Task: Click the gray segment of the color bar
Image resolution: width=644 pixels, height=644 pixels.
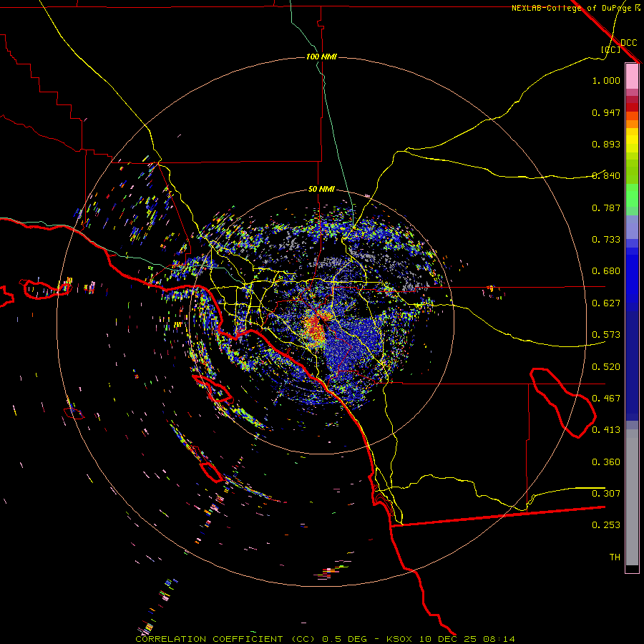Action: (x=632, y=497)
